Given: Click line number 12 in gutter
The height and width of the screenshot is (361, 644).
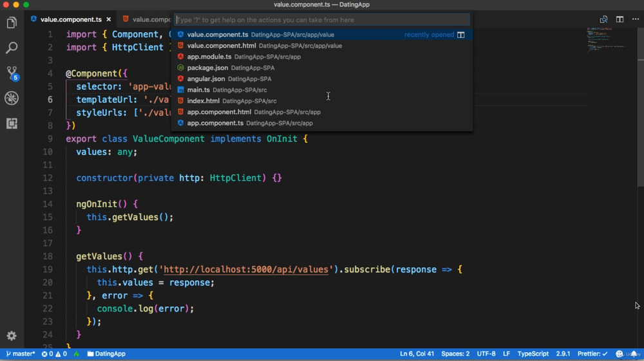Looking at the screenshot, I should pos(48,178).
